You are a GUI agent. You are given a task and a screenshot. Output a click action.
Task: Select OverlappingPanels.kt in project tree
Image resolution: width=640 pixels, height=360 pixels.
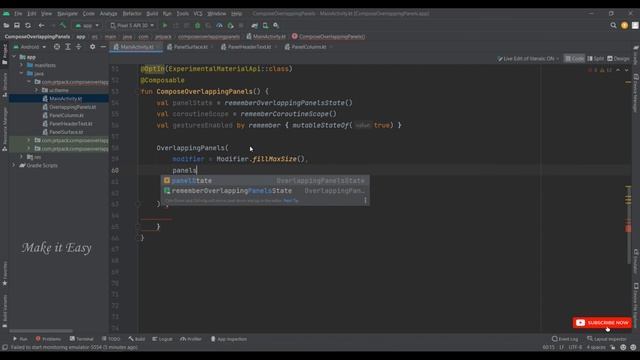[72, 107]
